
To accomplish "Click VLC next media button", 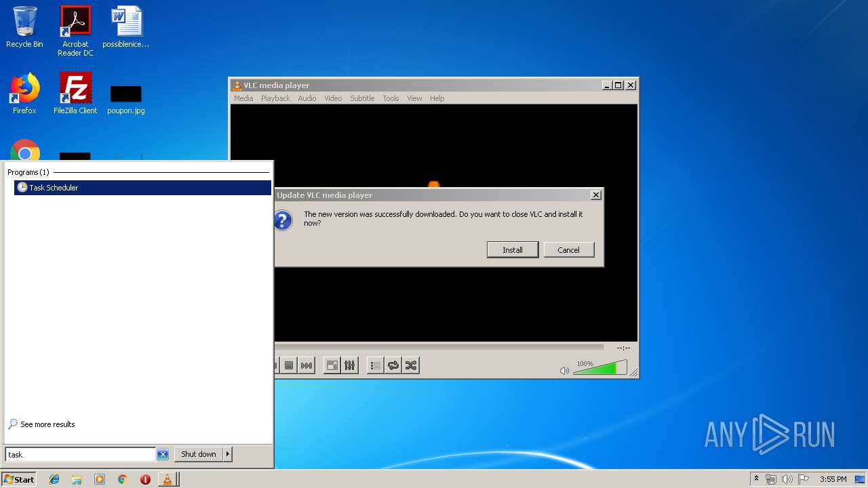I will 307,365.
